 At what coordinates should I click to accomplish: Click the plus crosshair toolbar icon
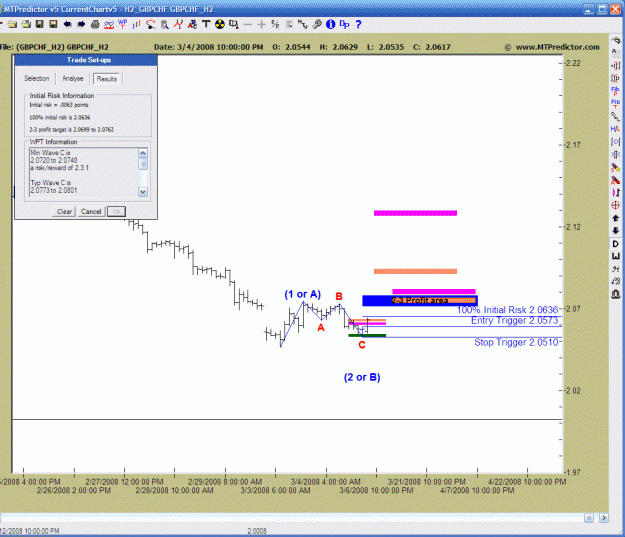tap(261, 25)
